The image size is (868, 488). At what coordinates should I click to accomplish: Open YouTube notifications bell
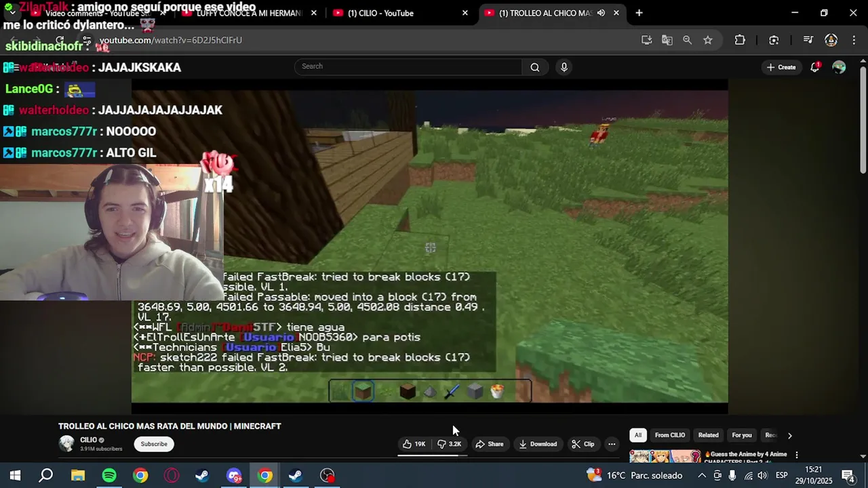click(x=815, y=66)
